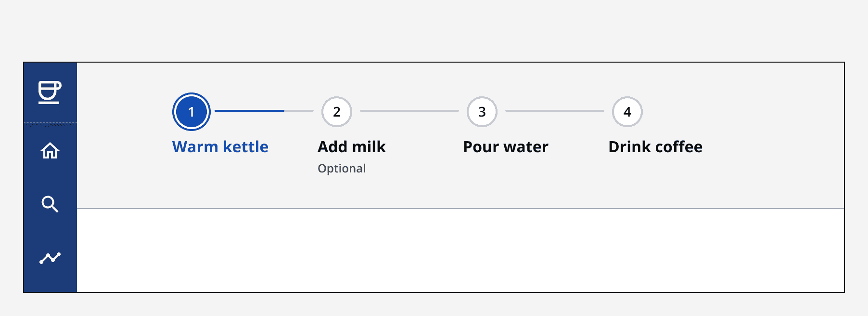
Task: Select the Add milk step label
Action: click(x=352, y=146)
